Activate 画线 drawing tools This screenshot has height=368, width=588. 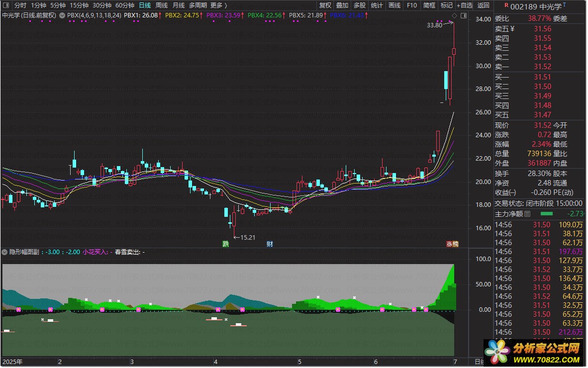point(394,5)
